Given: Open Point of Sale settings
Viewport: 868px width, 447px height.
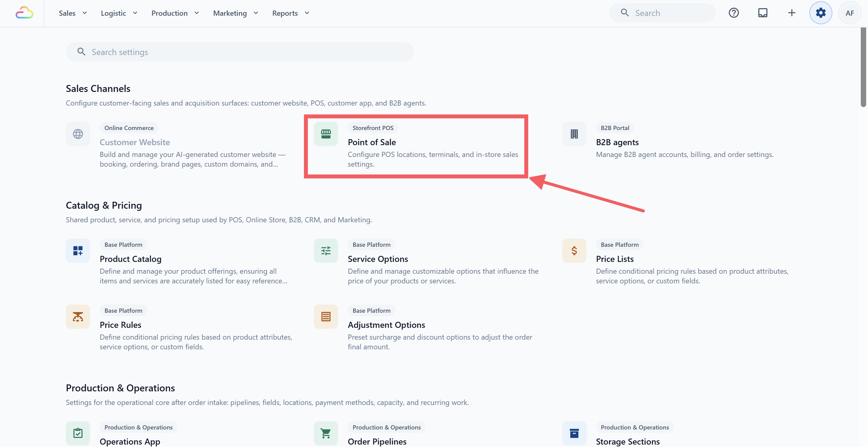Looking at the screenshot, I should (372, 142).
